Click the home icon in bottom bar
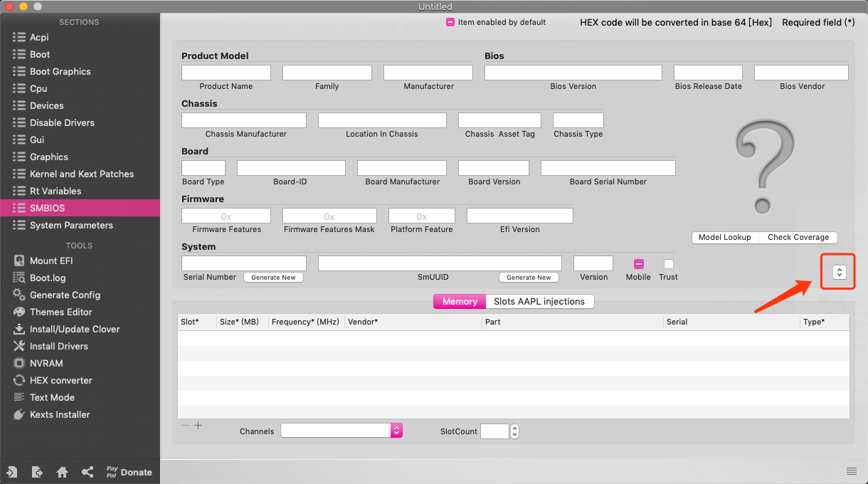This screenshot has width=868, height=484. point(63,472)
